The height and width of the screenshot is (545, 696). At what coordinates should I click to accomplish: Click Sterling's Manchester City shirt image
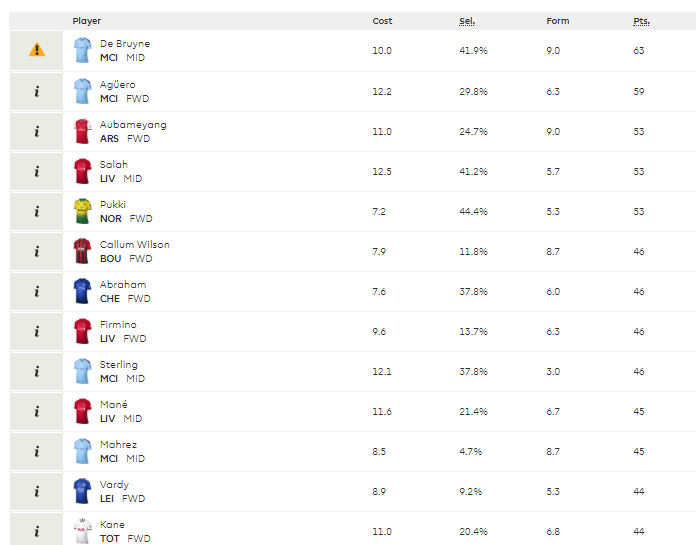(83, 371)
